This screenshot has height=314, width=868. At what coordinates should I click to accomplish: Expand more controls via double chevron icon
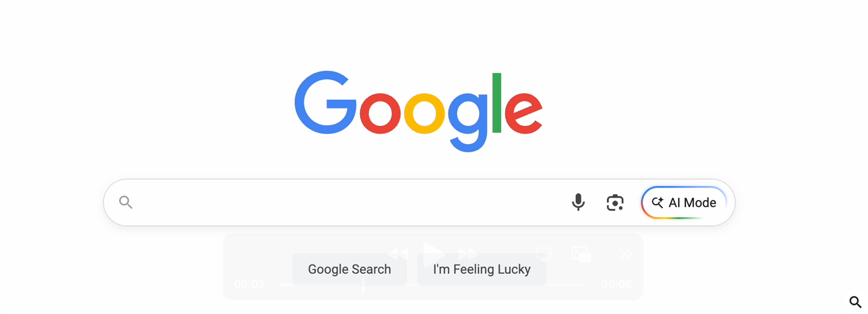(625, 254)
